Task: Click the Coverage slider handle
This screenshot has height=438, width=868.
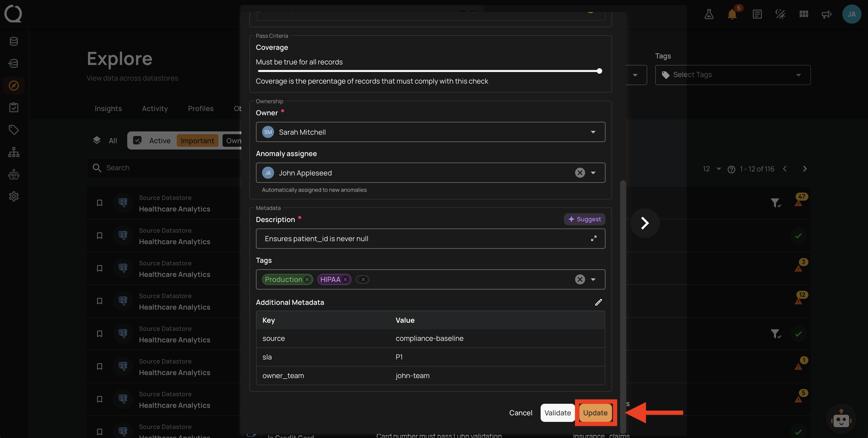Action: 599,71
